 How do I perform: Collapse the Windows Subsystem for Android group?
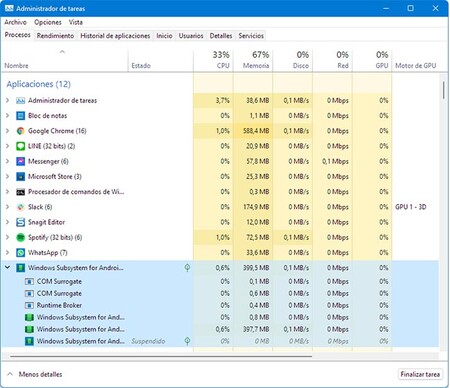[x=7, y=268]
